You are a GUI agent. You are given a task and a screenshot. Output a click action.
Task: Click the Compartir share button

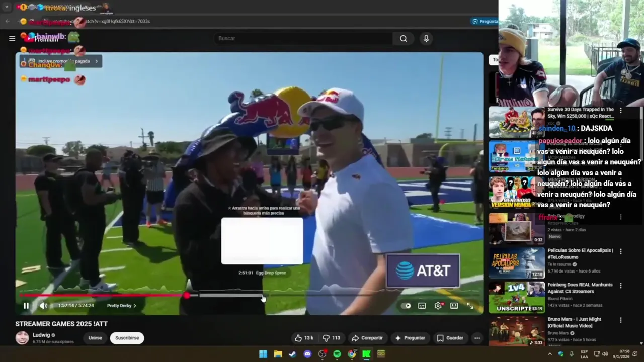click(367, 338)
